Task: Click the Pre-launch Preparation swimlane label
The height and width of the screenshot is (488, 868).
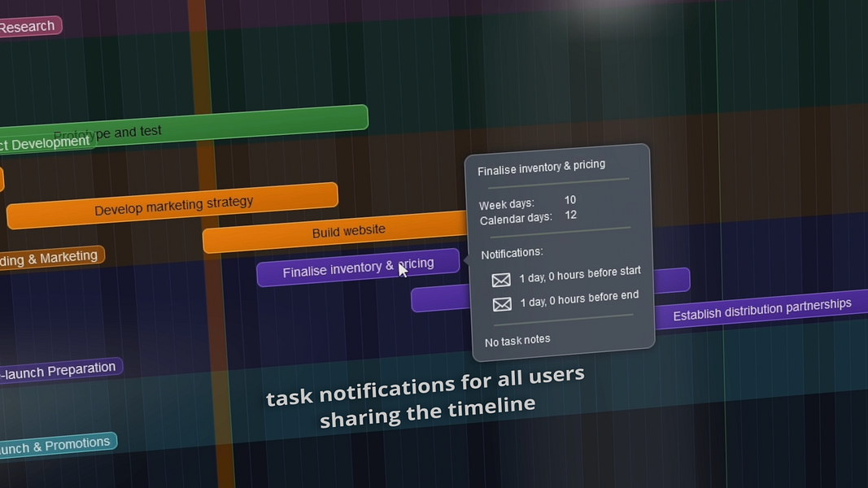Action: [x=59, y=370]
